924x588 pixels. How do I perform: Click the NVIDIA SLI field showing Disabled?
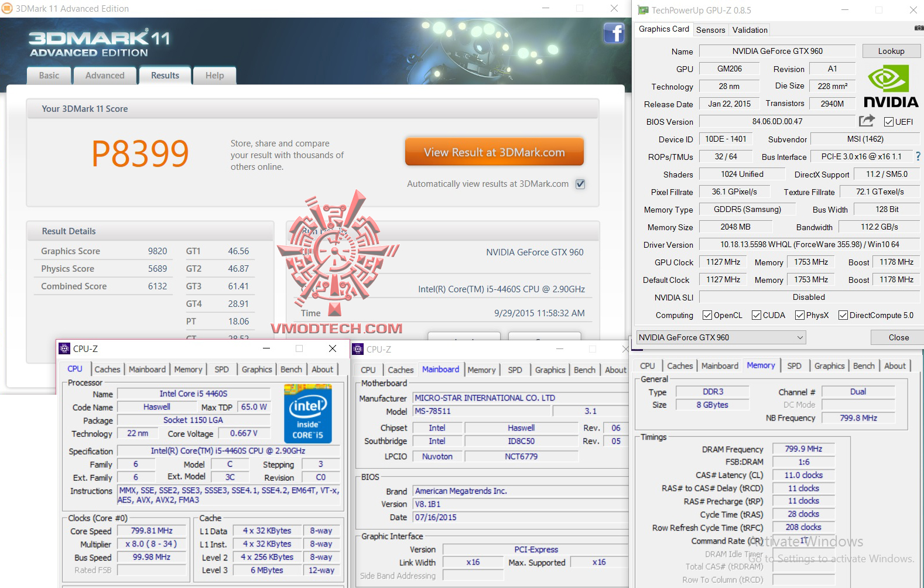[809, 298]
